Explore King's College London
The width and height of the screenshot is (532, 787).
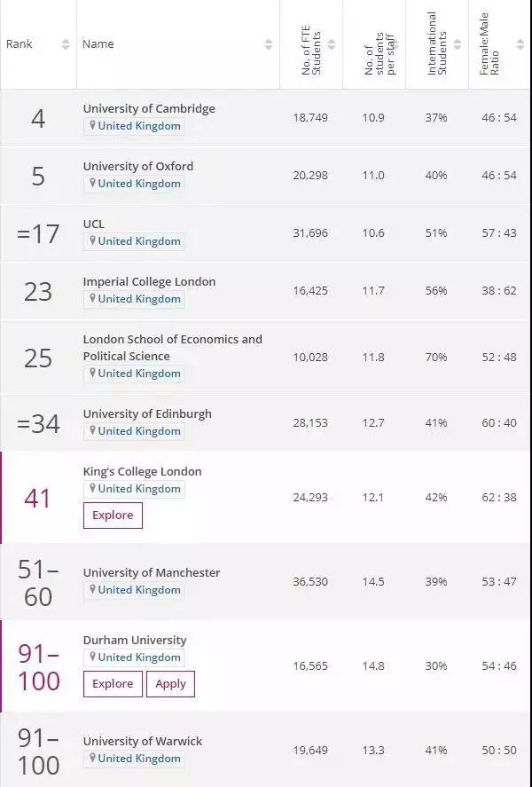pyautogui.click(x=113, y=515)
